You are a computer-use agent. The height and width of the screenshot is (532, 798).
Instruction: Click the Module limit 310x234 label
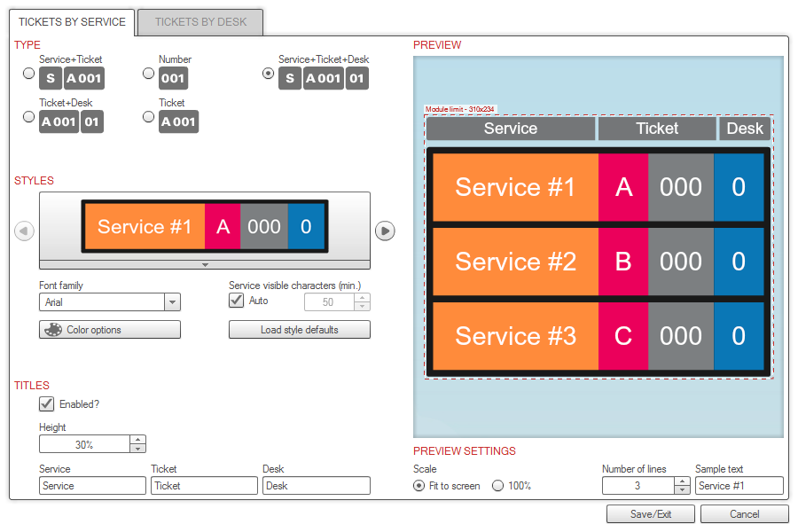tap(459, 109)
